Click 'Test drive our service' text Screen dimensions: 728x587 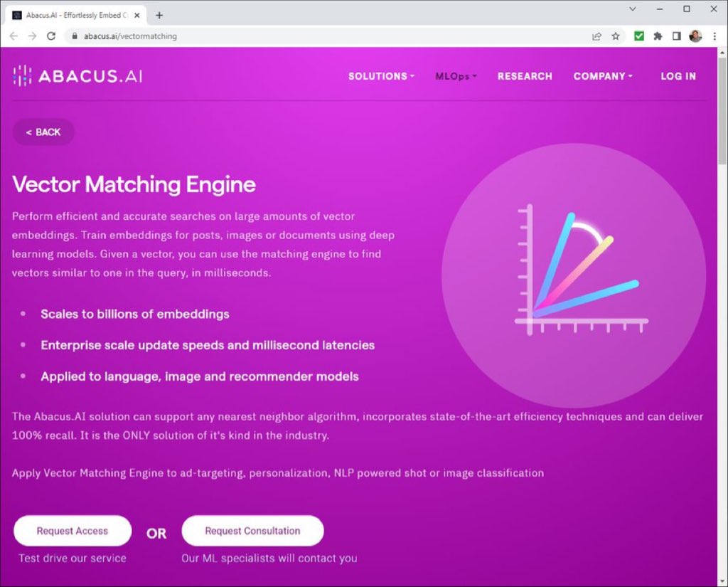tap(73, 559)
